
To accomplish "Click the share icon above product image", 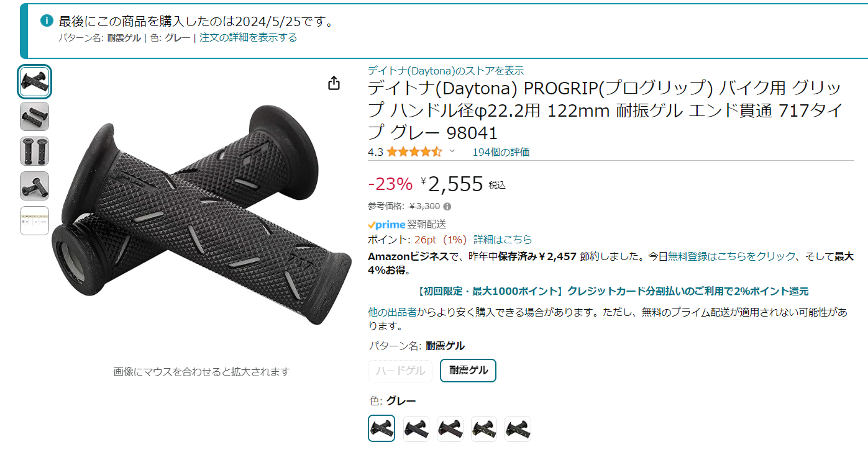I will coord(334,83).
